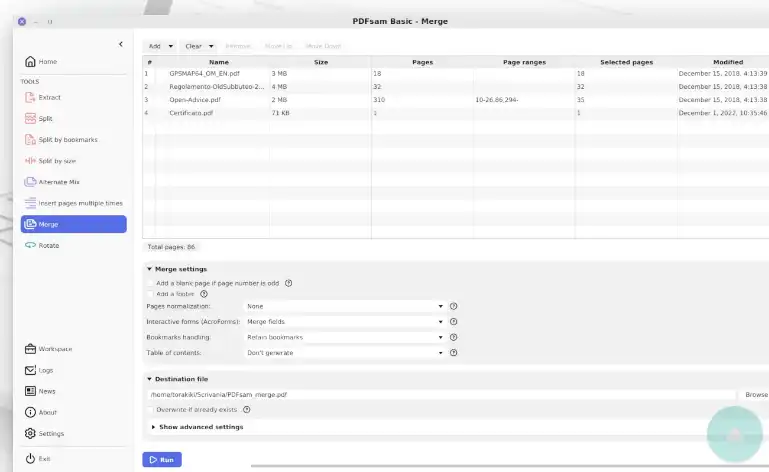Sort table by Size column

pos(321,62)
